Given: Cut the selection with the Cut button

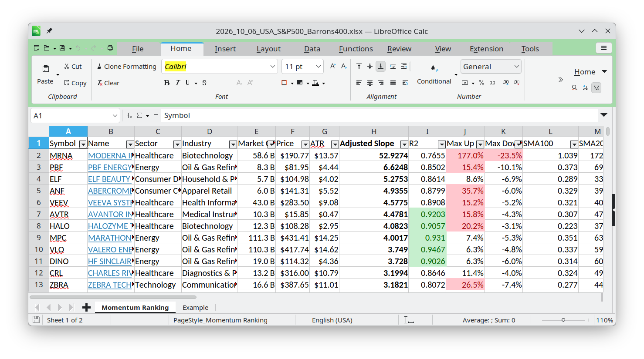Looking at the screenshot, I should 73,67.
